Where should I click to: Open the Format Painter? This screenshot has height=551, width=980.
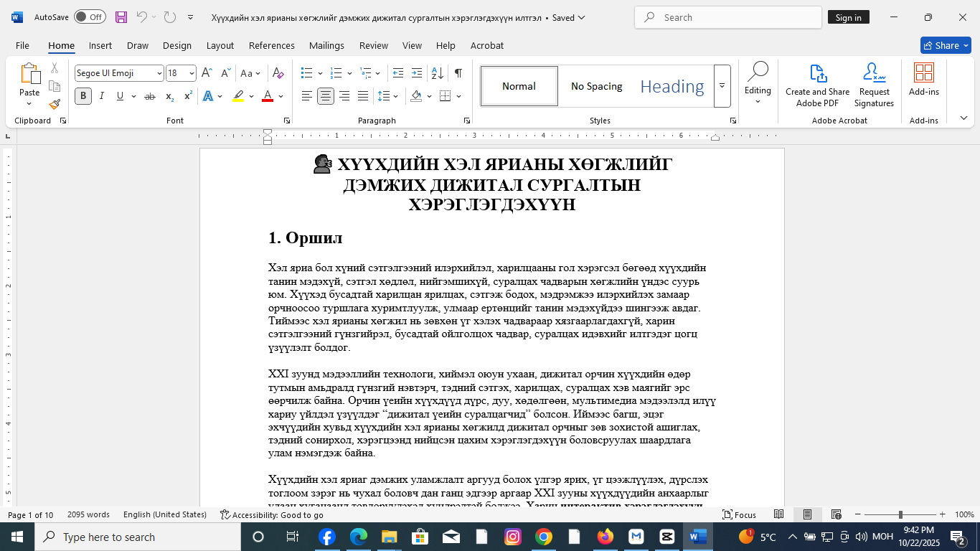coord(55,104)
